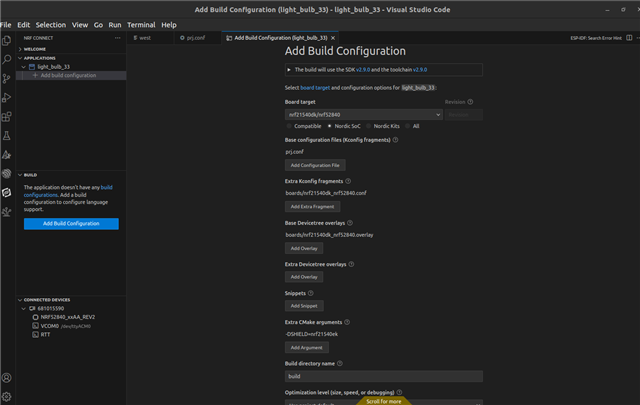
Task: Open the Manage gear icon
Action: point(7,396)
